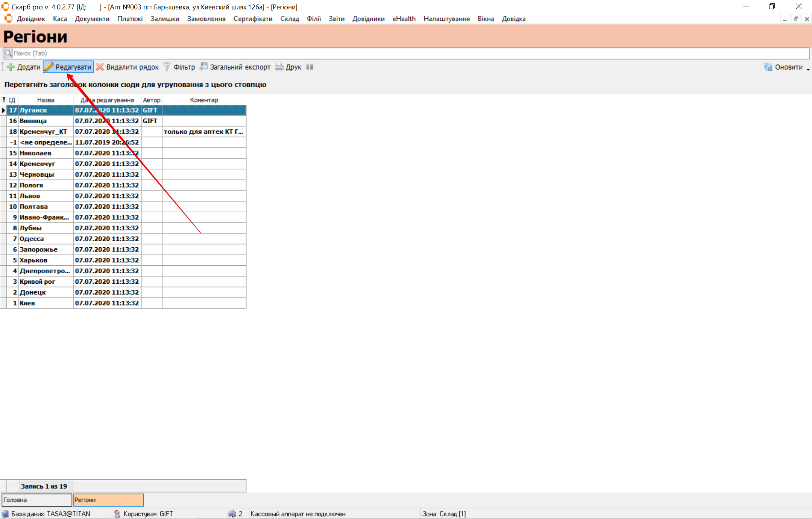Sort by the Назва column header

pyautogui.click(x=46, y=100)
